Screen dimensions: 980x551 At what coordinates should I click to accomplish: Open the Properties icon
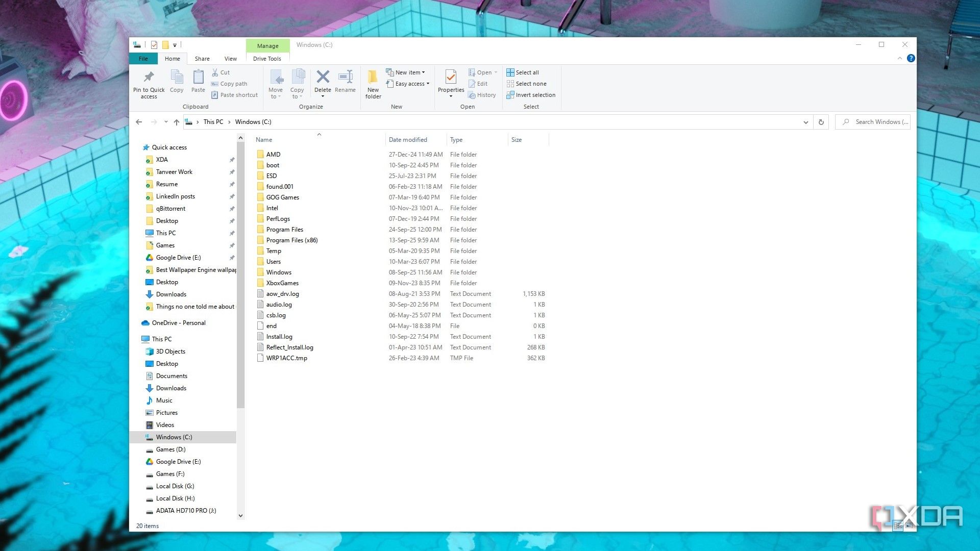pyautogui.click(x=451, y=77)
